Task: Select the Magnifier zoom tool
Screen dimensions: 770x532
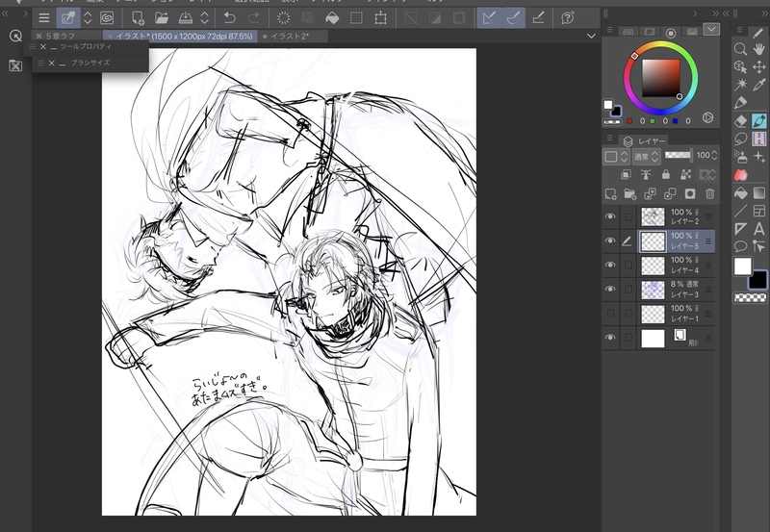Action: (x=740, y=48)
